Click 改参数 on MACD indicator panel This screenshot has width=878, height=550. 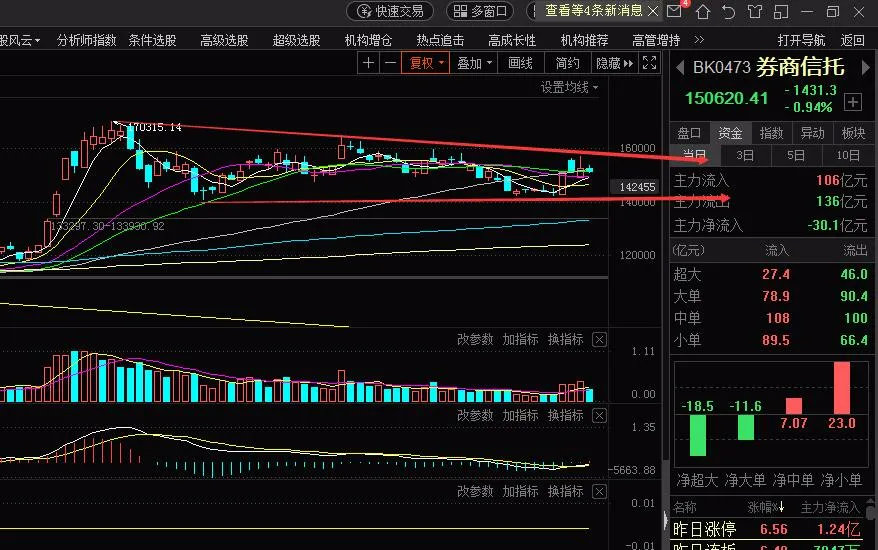(475, 416)
